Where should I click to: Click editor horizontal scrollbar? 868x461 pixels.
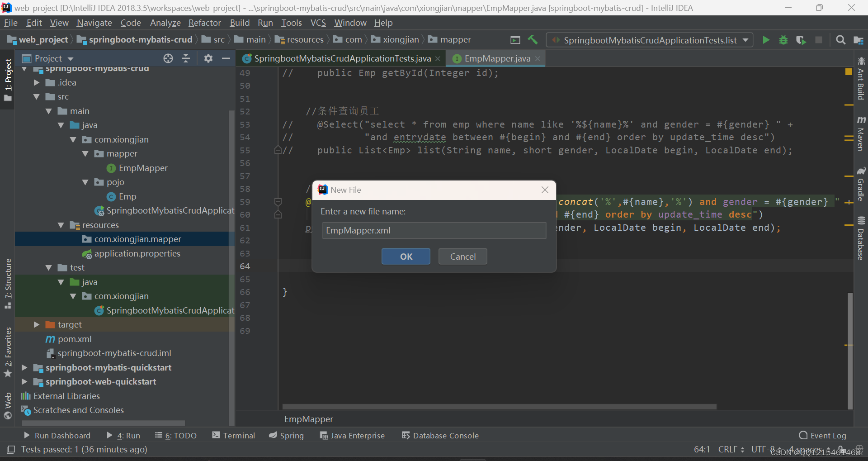pyautogui.click(x=499, y=406)
